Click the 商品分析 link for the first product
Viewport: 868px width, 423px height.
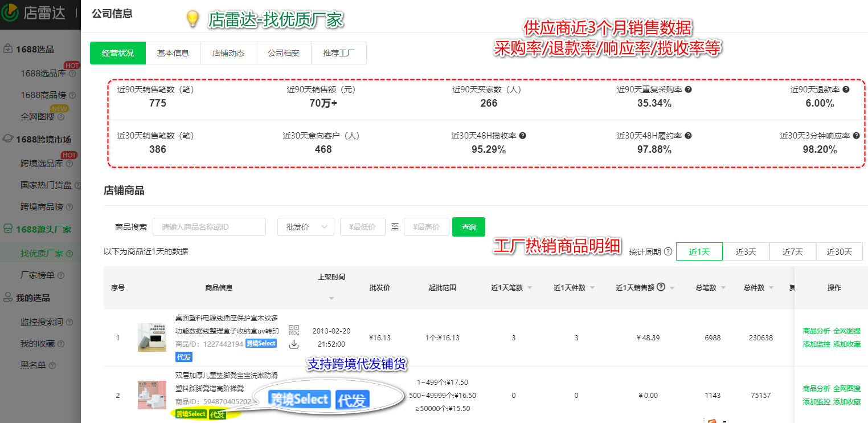tap(817, 331)
